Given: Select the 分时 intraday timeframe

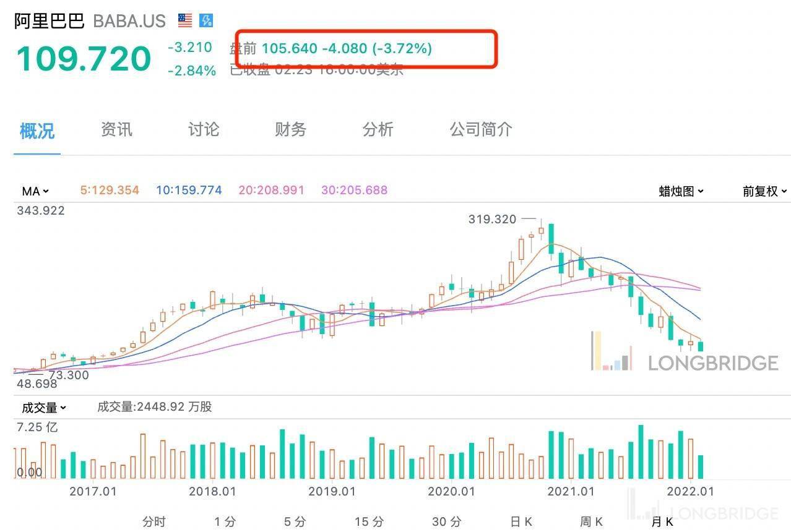Looking at the screenshot, I should click(153, 521).
